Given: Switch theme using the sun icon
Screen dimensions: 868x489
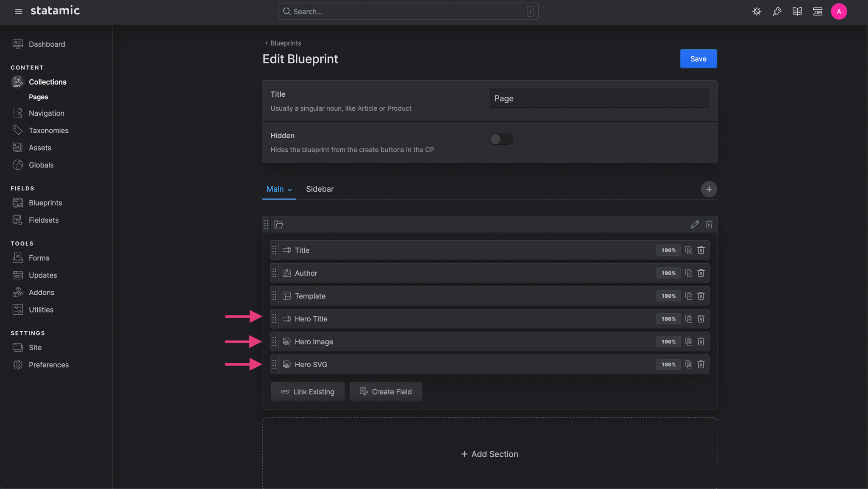Looking at the screenshot, I should [757, 11].
